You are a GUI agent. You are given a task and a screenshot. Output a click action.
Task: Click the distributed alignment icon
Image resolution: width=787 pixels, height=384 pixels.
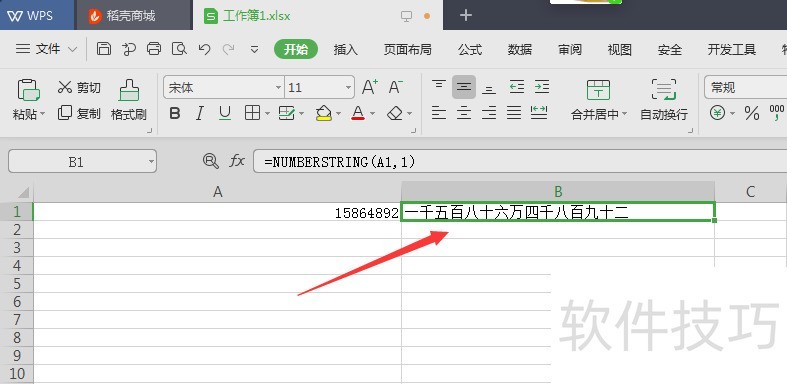pyautogui.click(x=539, y=113)
